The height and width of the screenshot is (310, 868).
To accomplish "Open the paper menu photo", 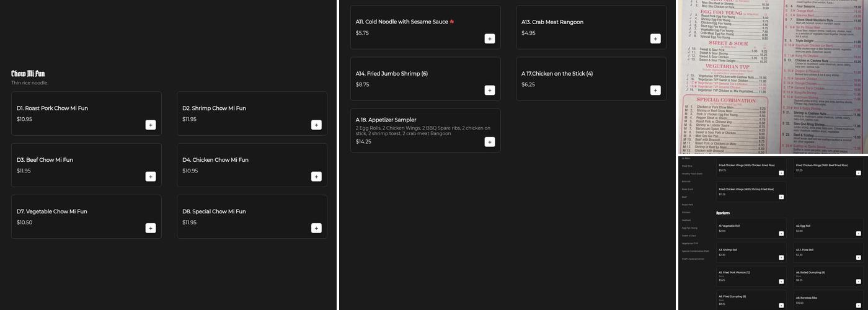I will 773,76.
